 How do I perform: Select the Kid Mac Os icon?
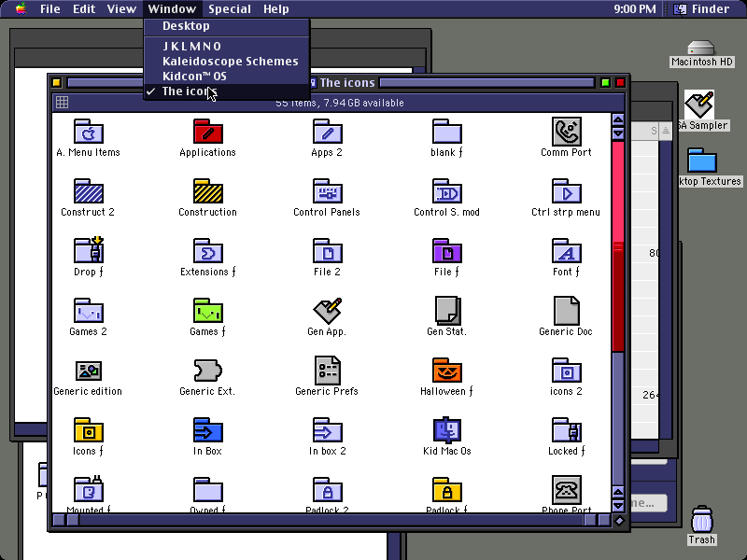[x=447, y=430]
